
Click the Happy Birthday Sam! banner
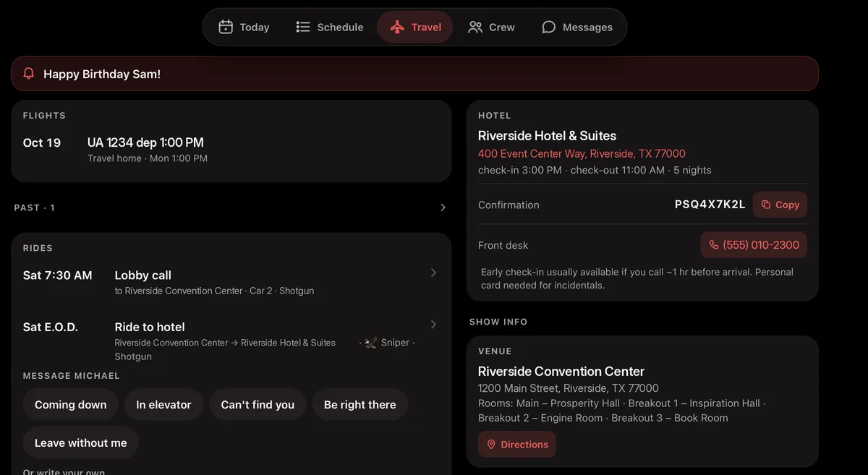[x=414, y=74]
